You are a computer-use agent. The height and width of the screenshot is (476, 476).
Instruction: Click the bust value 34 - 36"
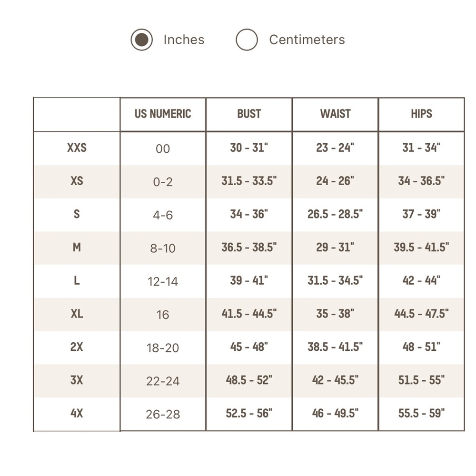(249, 214)
